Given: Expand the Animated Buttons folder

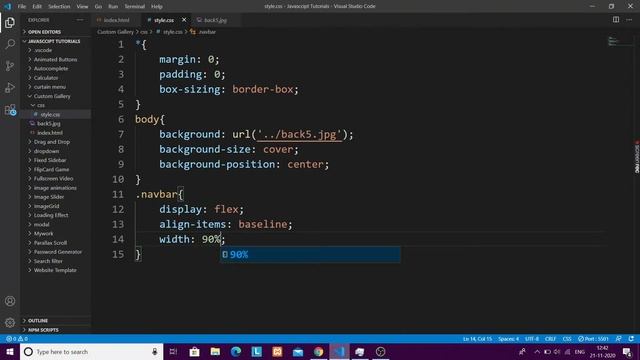Looking at the screenshot, I should (x=55, y=60).
